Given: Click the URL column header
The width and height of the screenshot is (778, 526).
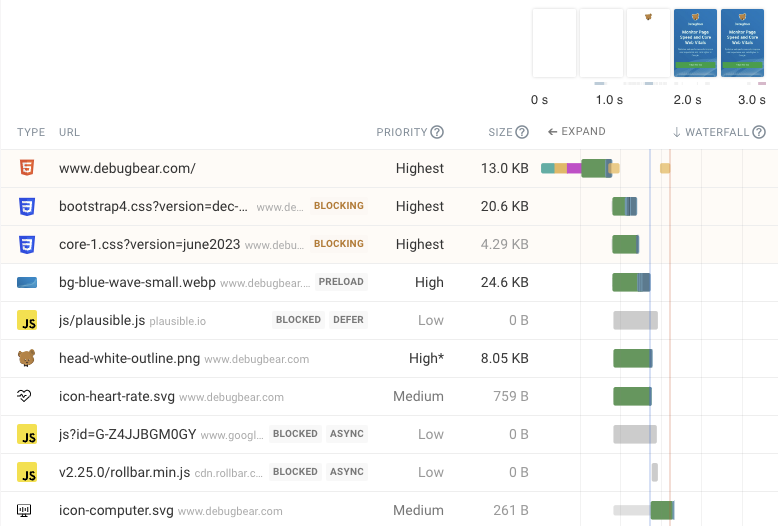Looking at the screenshot, I should coord(69,132).
